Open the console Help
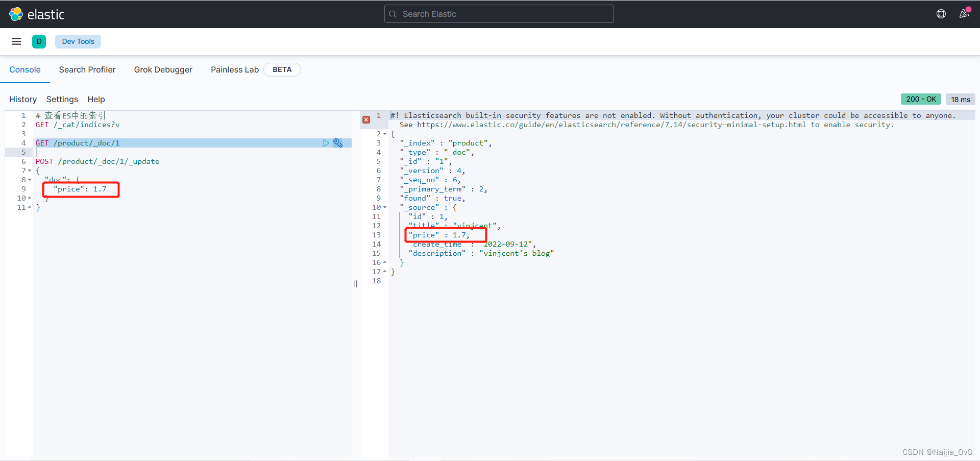 point(96,99)
